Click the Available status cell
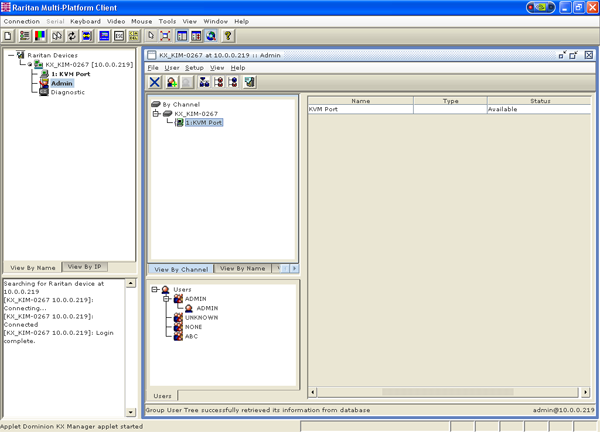The image size is (600, 432). coord(539,109)
